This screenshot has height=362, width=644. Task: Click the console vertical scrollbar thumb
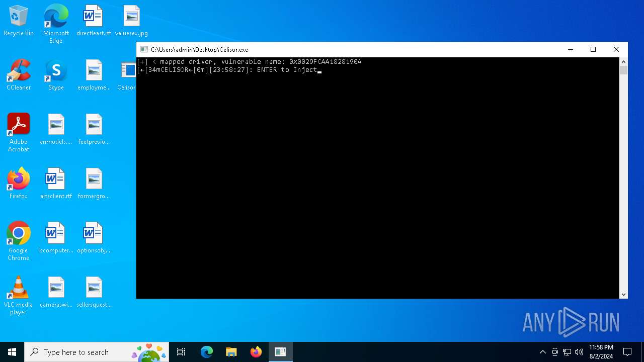click(623, 70)
